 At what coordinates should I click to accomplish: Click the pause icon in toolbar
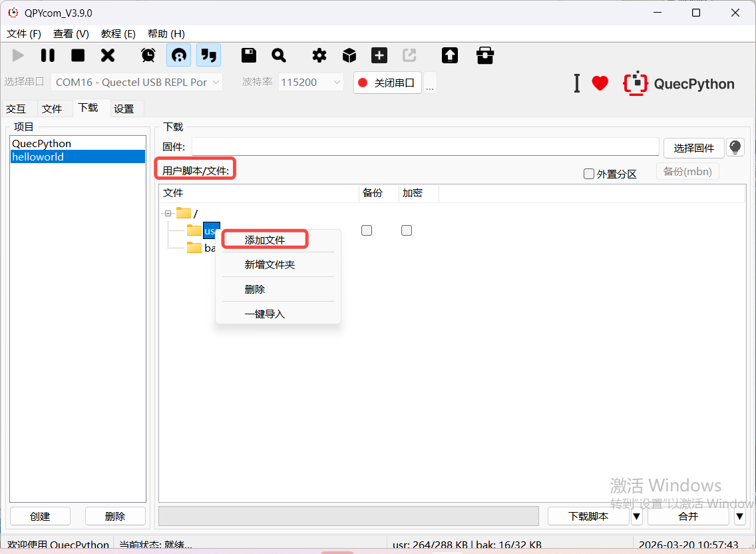coord(48,55)
